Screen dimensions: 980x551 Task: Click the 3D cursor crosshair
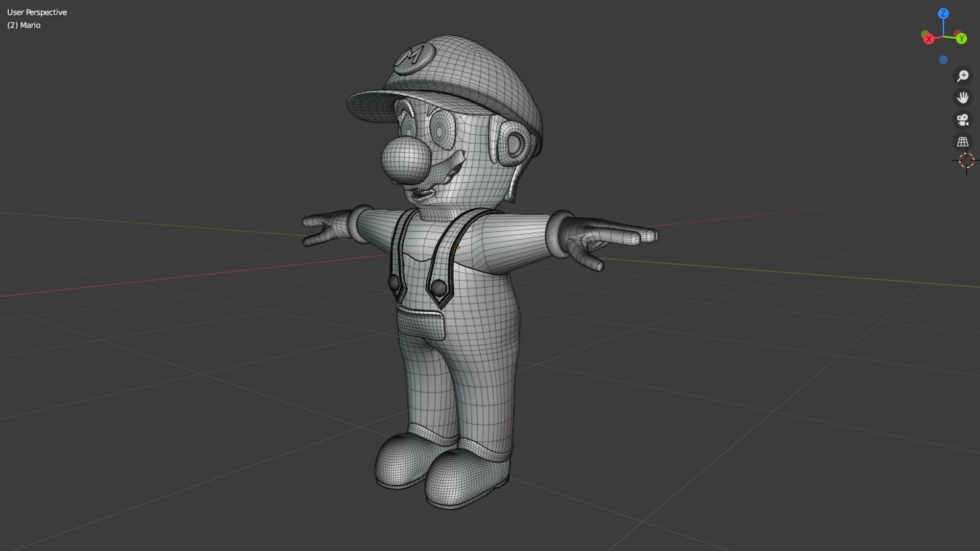[x=966, y=161]
